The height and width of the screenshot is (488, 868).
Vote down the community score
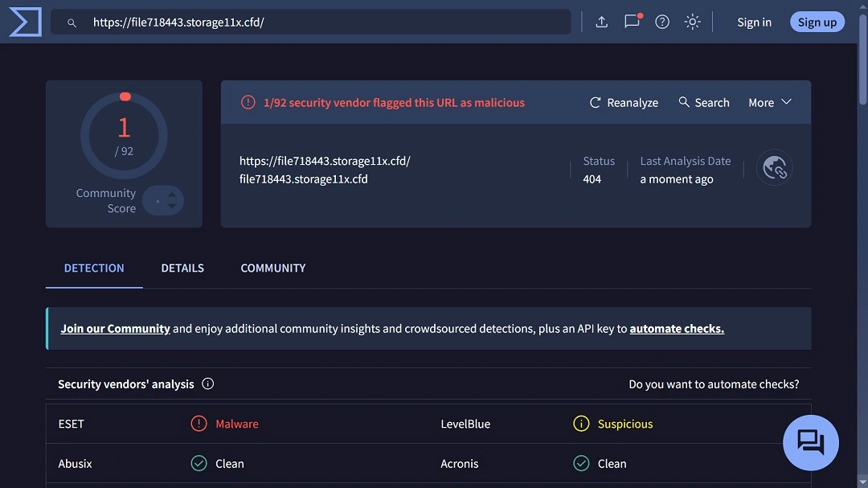pyautogui.click(x=172, y=206)
